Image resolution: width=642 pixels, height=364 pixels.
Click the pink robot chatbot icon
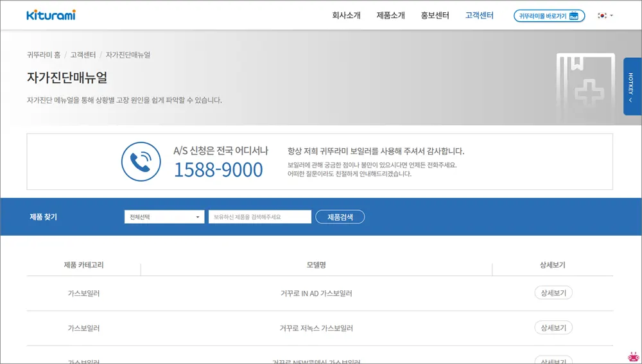coord(633,356)
